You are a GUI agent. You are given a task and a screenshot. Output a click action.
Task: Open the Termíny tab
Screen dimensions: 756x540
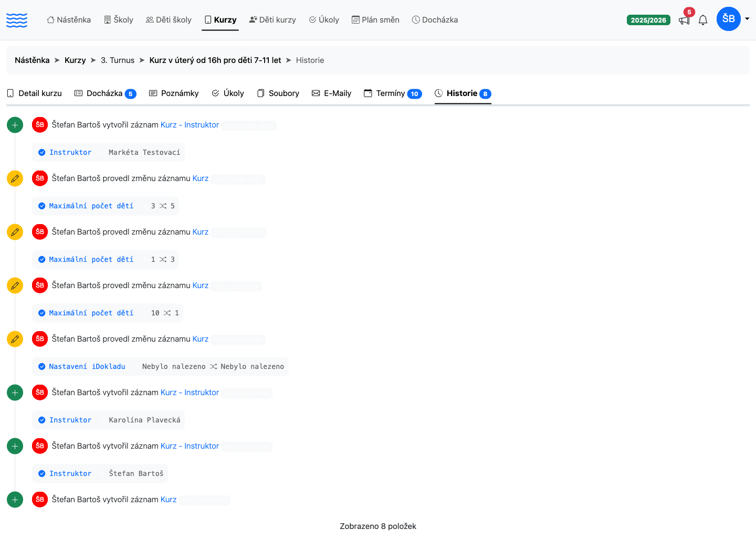[x=393, y=93]
